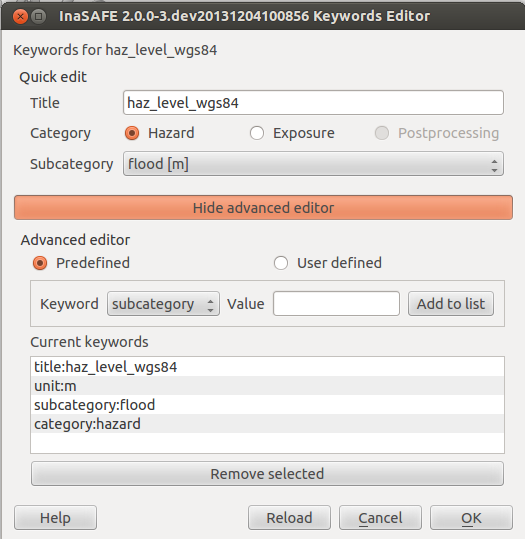The height and width of the screenshot is (539, 525).
Task: Click the Cancel button
Action: (x=380, y=518)
